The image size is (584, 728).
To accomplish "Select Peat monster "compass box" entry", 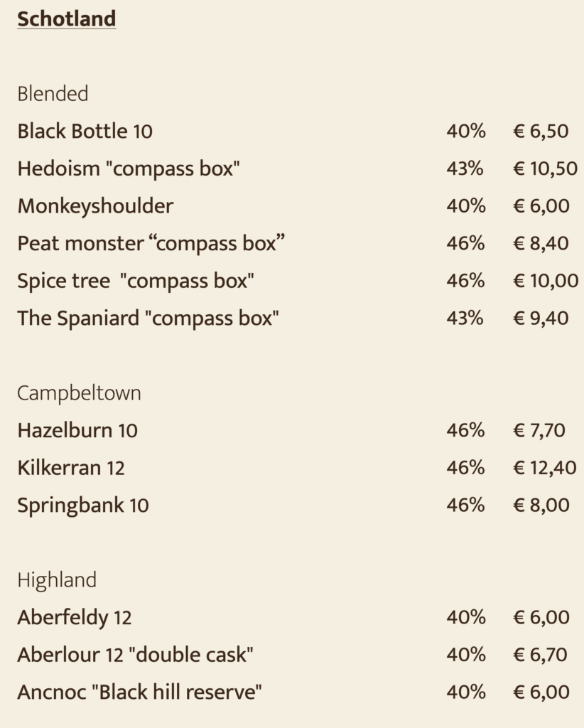I will click(151, 243).
